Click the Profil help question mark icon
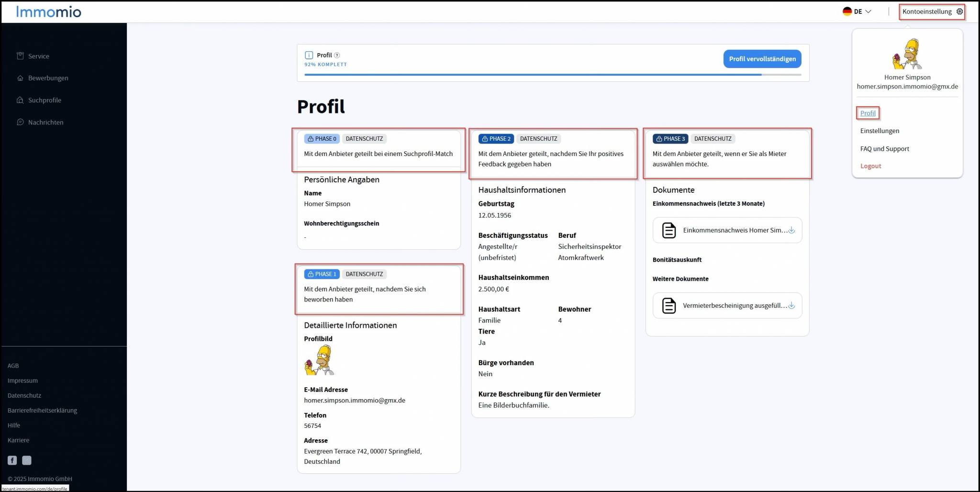 pyautogui.click(x=337, y=55)
